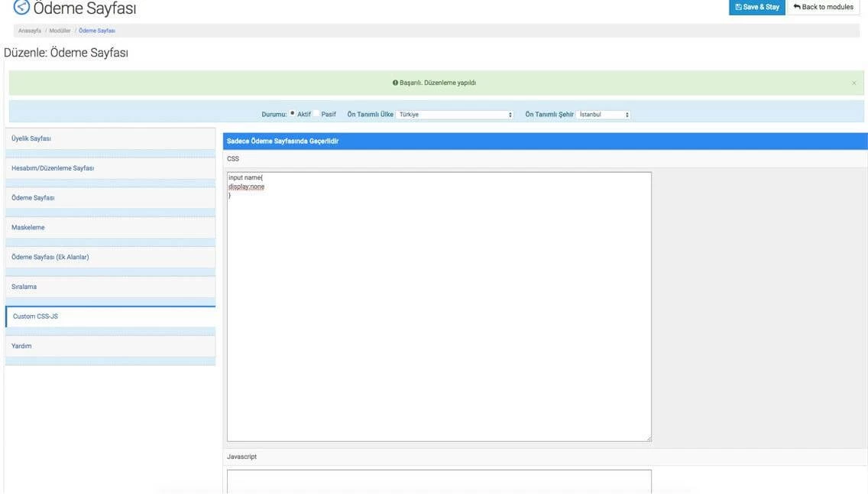Screen dimensions: 868x494
Task: Select the Pasif status option
Action: coord(316,114)
